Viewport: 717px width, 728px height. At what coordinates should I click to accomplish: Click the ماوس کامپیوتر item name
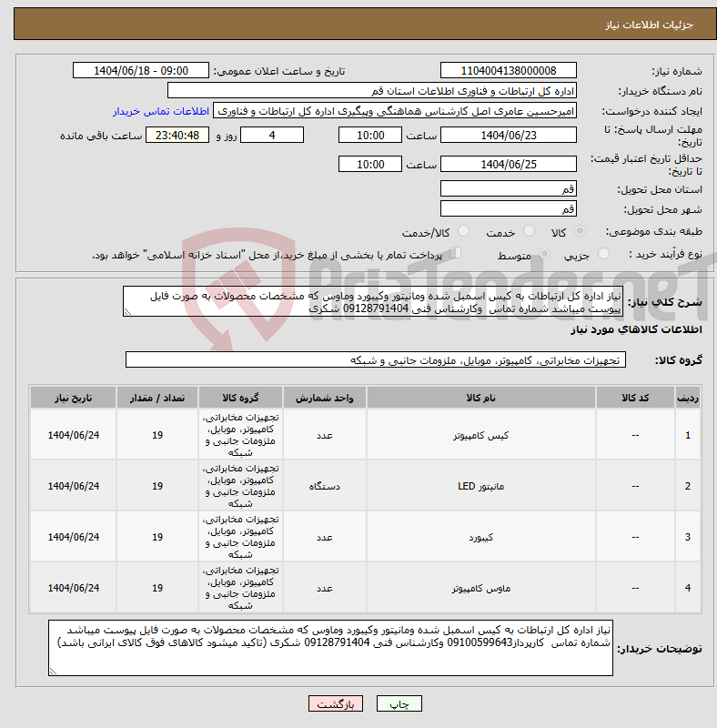tap(481, 588)
